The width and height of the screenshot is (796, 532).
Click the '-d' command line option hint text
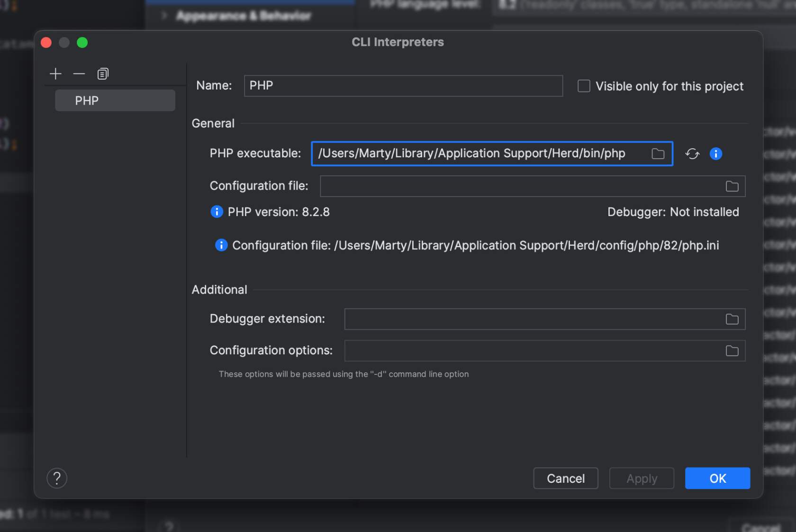click(344, 374)
